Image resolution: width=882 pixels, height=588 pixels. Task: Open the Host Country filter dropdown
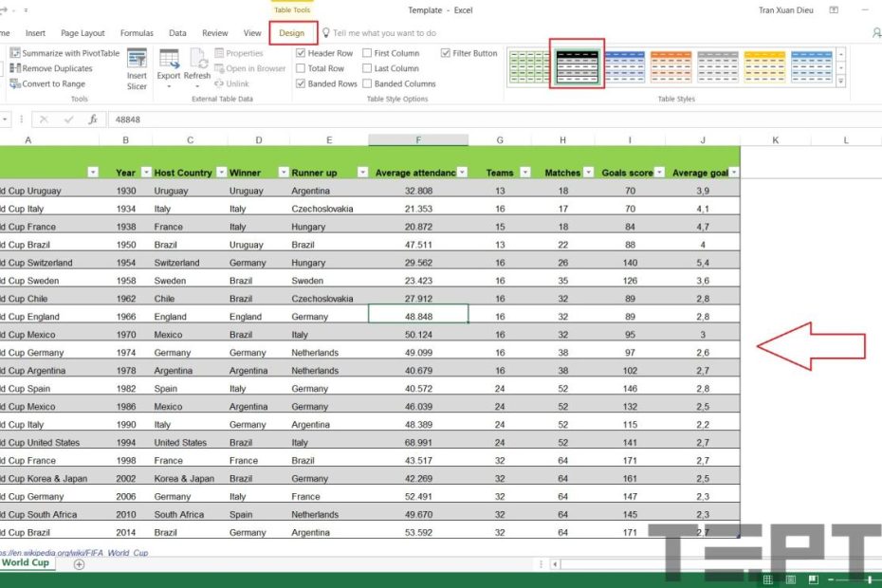[221, 173]
